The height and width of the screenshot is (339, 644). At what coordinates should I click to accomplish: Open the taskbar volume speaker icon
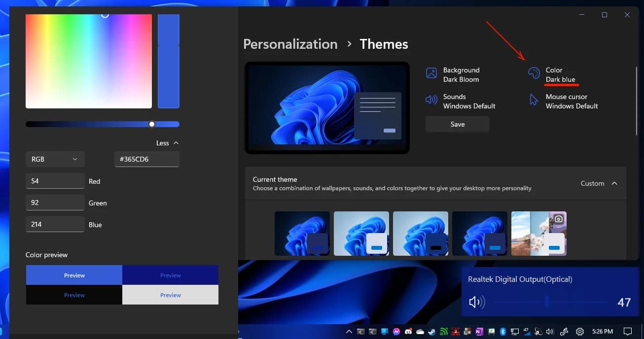point(550,332)
